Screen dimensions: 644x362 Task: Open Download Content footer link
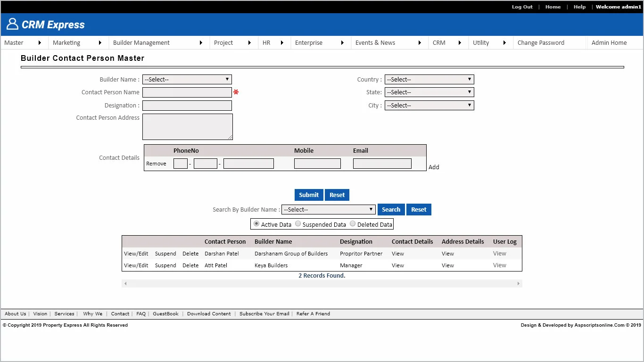tap(209, 313)
